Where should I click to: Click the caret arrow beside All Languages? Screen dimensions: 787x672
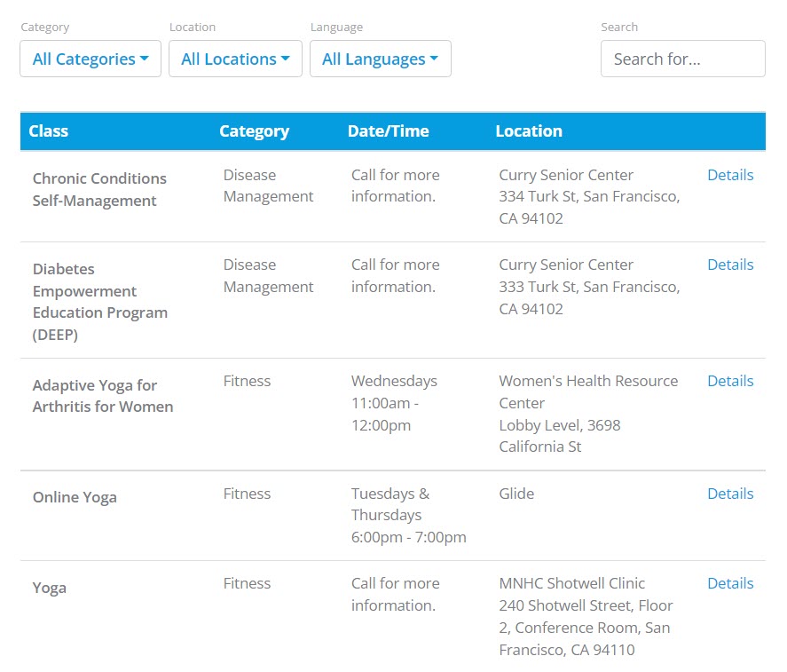click(x=434, y=59)
